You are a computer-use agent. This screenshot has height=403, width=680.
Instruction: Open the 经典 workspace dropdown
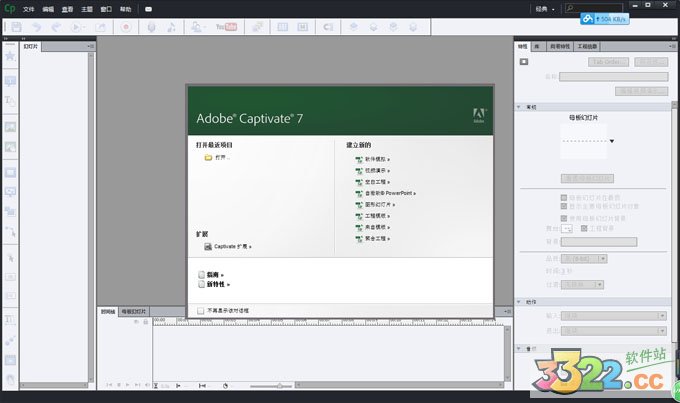coord(546,8)
